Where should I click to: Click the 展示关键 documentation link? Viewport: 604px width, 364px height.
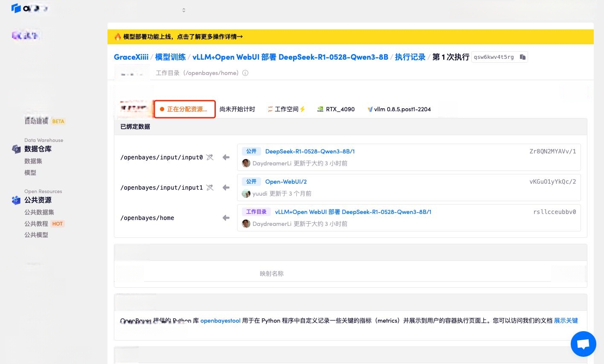click(566, 321)
